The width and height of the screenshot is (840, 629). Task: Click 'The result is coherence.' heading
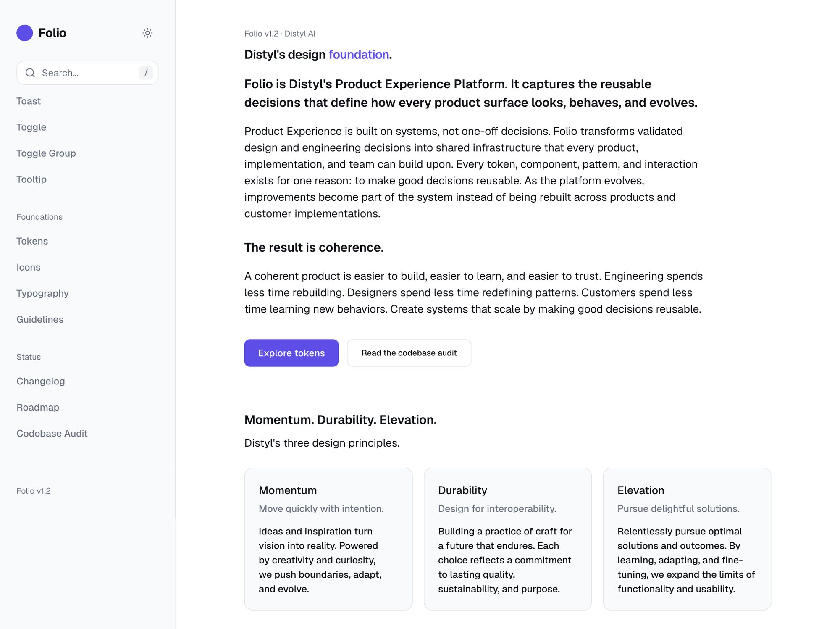pyautogui.click(x=314, y=247)
